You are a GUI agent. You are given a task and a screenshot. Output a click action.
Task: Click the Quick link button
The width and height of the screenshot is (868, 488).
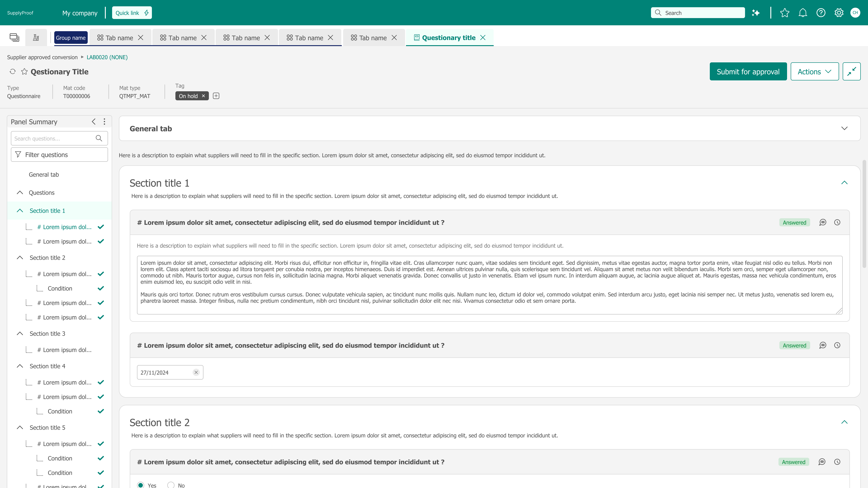pyautogui.click(x=132, y=13)
